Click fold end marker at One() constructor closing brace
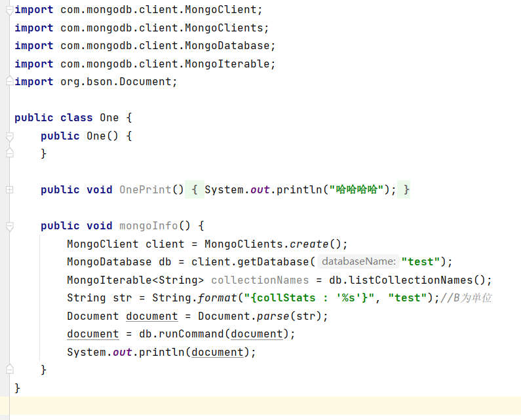Viewport: 521px width, 420px height. (x=10, y=153)
